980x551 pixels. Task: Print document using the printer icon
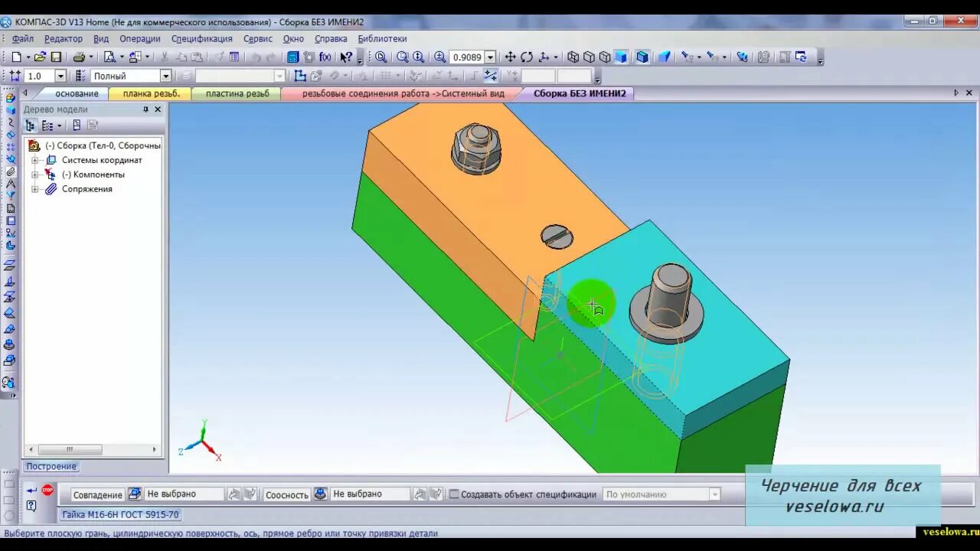(x=79, y=57)
